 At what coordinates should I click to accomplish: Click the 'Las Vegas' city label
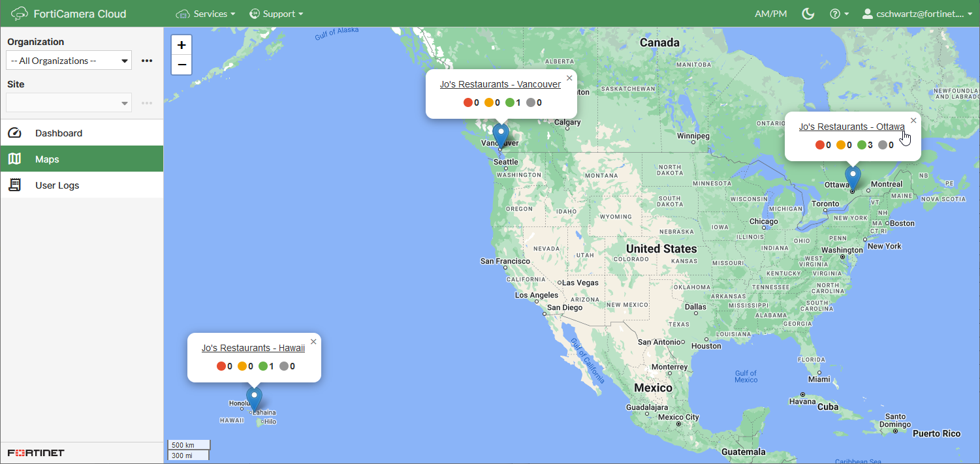point(580,283)
